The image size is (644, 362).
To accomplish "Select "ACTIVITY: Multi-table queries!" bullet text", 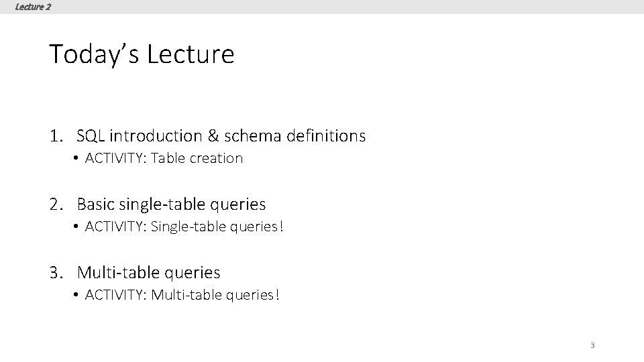I will [x=182, y=295].
